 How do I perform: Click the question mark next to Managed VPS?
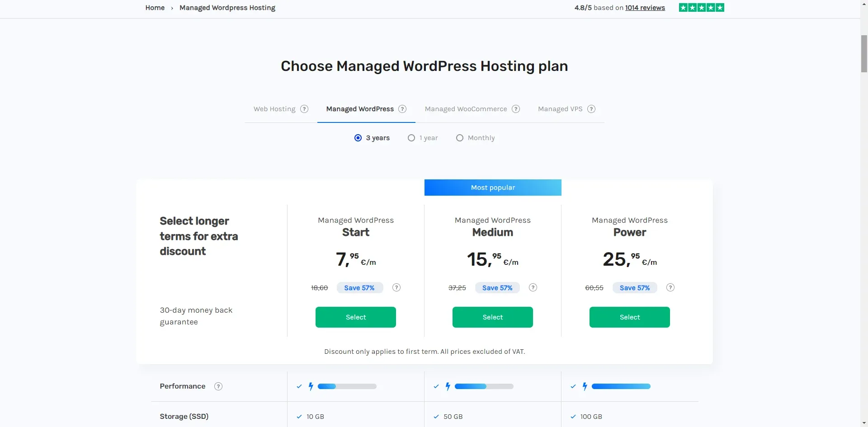pos(591,109)
